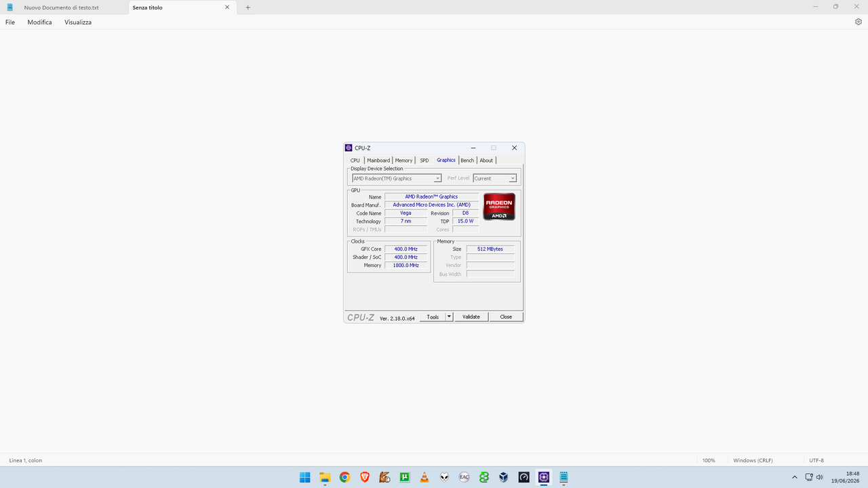Viewport: 868px width, 488px height.
Task: Switch to the Mainboard tab
Action: 378,161
